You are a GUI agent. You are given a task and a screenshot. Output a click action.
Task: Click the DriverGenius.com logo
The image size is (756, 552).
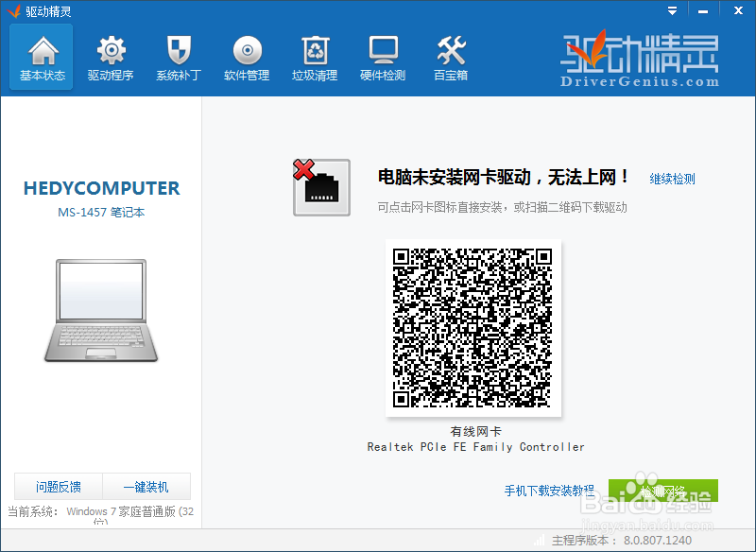[x=640, y=59]
